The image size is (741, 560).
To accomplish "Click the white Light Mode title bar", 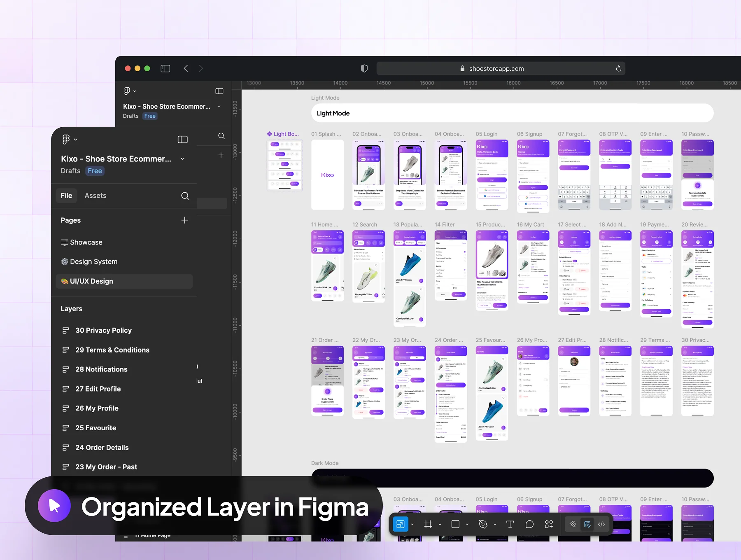I will pos(512,113).
